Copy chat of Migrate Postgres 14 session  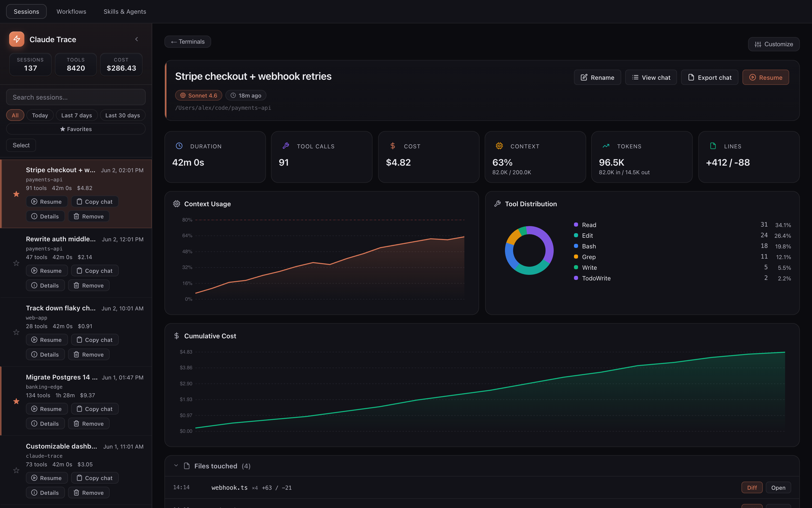click(95, 409)
